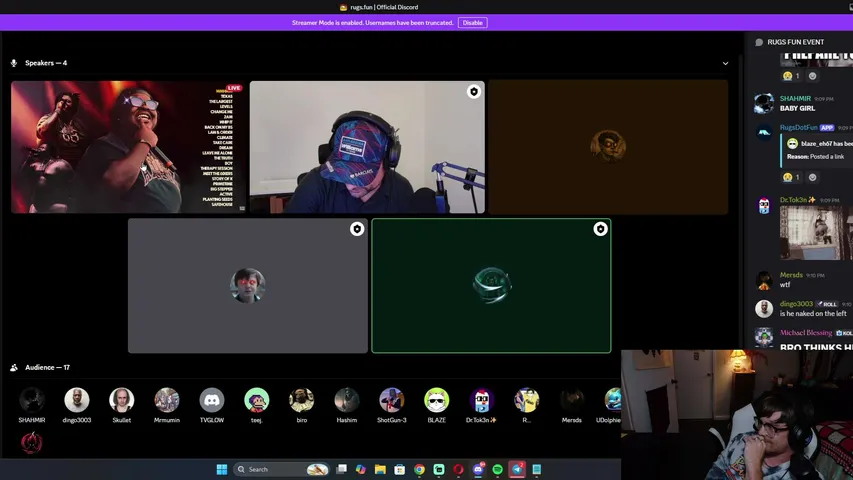The height and width of the screenshot is (480, 853).
Task: Open SHAHMIR's username in chat
Action: [795, 99]
